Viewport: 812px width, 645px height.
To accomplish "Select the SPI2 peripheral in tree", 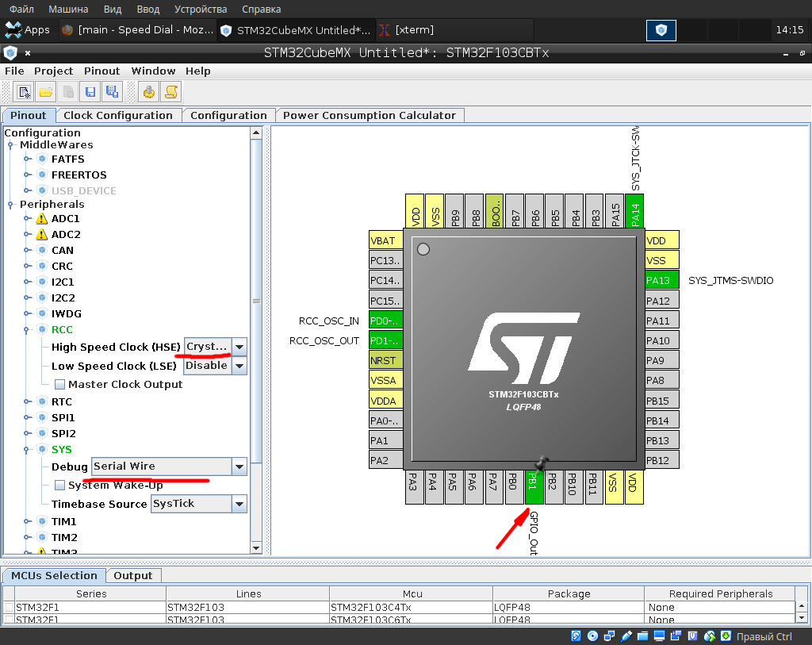I will point(63,434).
